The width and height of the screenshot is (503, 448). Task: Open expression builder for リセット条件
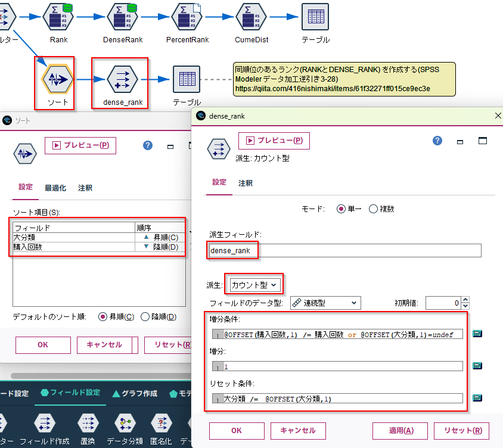point(477,398)
